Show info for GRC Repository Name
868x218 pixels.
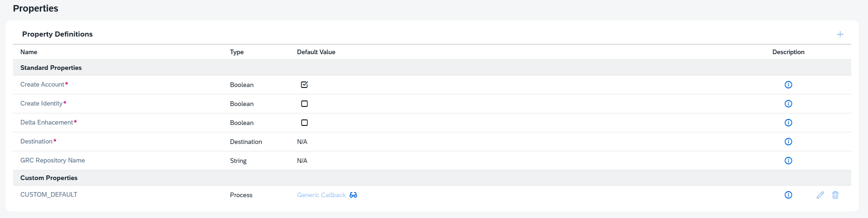coord(788,161)
